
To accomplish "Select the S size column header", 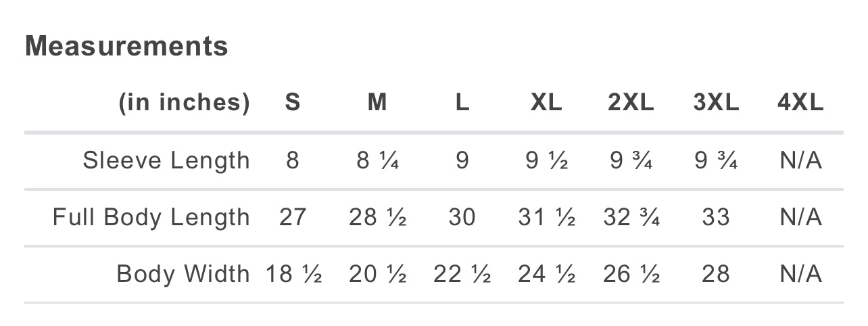I will point(292,103).
